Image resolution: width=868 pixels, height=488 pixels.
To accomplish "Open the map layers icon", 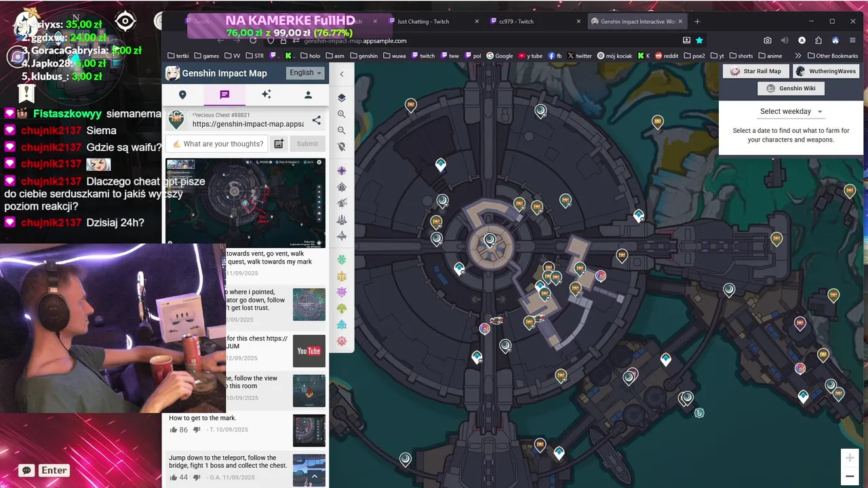I will [342, 98].
